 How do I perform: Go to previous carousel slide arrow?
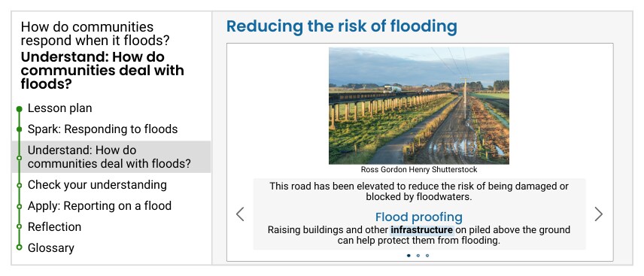[240, 214]
